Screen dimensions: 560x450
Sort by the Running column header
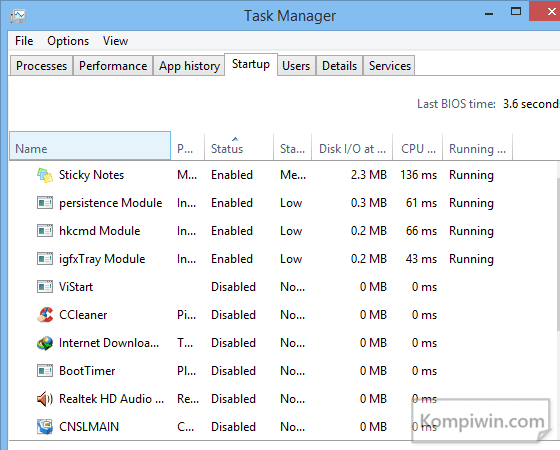(478, 146)
